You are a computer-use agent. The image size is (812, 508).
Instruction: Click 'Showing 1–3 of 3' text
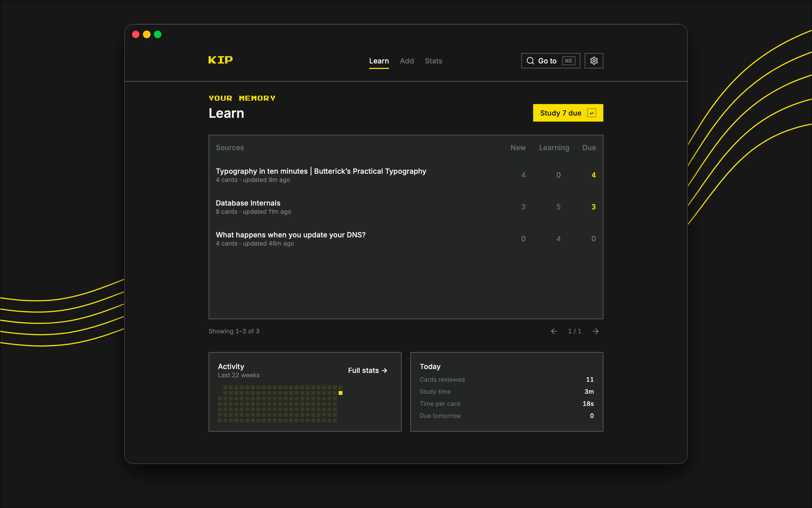[x=234, y=331]
